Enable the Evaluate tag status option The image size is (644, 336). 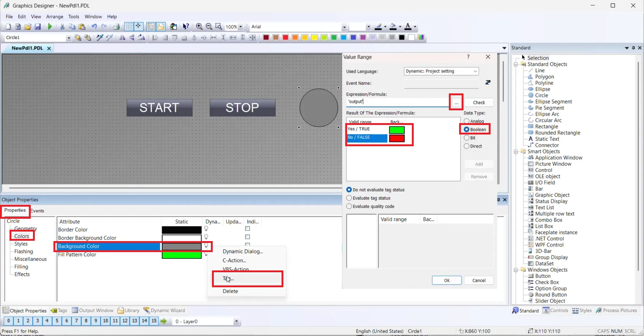(349, 198)
